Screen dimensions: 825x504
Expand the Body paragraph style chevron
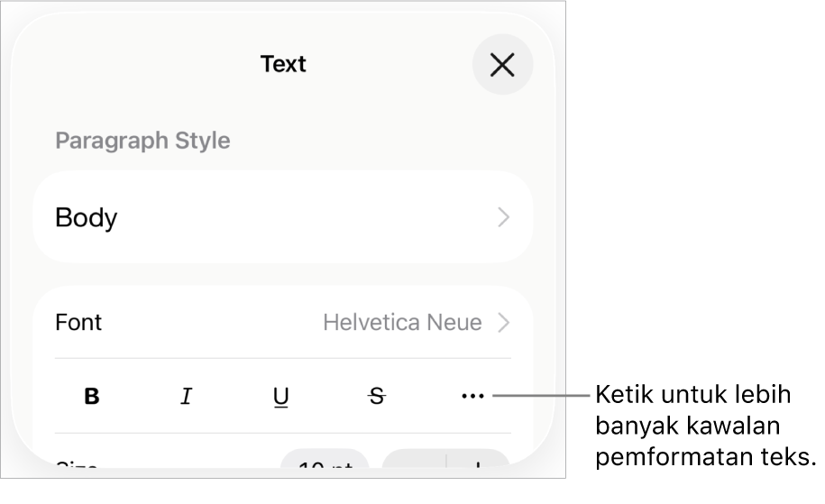[x=503, y=217]
